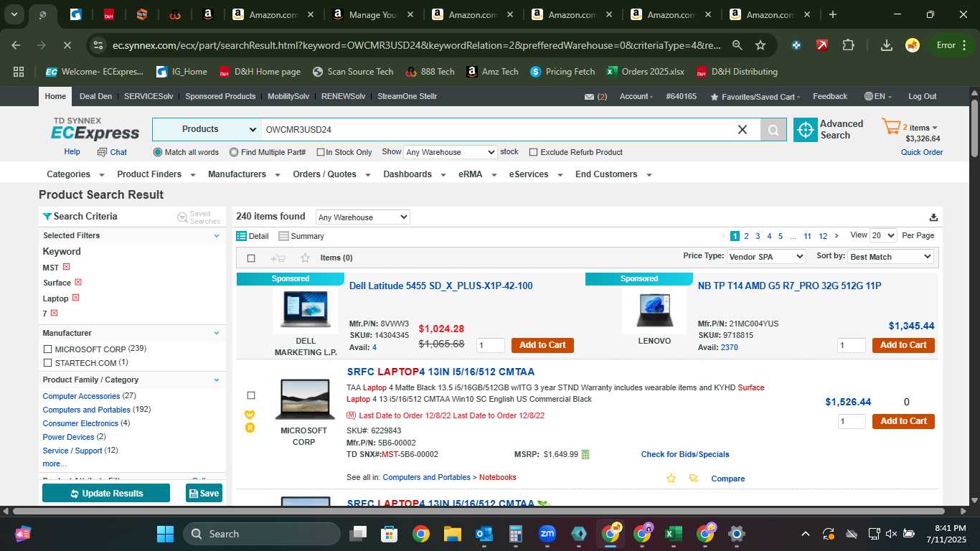Bookmark this page with star icon
The width and height of the screenshot is (980, 551).
[x=760, y=45]
